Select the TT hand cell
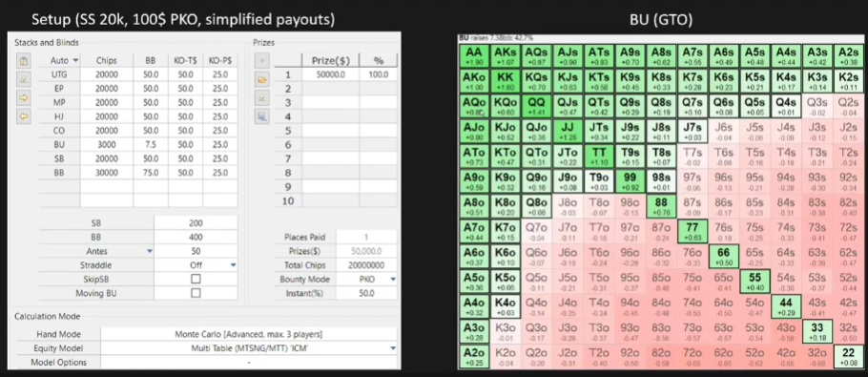This screenshot has width=868, height=377. click(x=600, y=157)
